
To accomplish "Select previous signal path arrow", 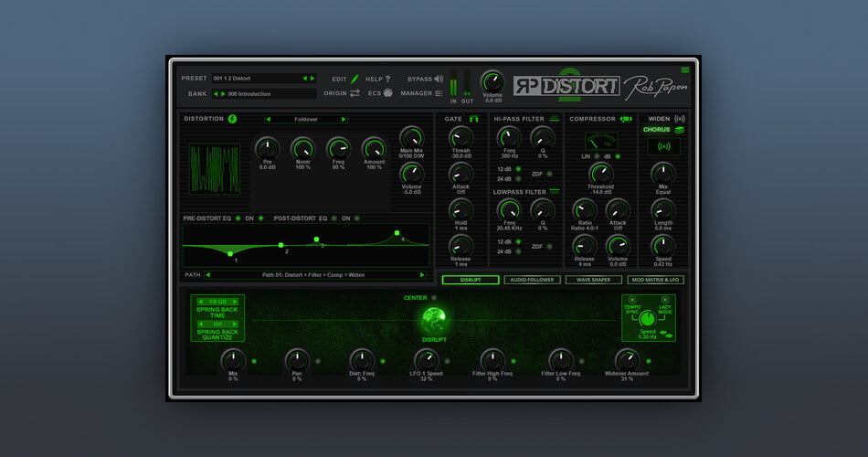I will point(207,275).
